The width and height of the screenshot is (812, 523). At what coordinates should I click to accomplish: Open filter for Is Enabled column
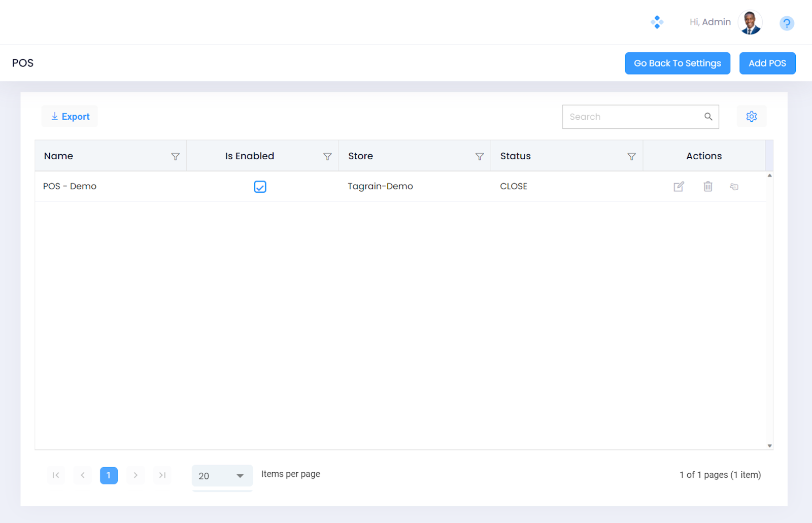click(327, 157)
